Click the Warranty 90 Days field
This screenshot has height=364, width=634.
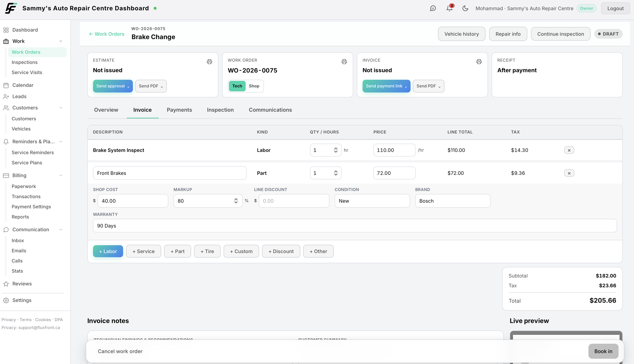coord(355,226)
